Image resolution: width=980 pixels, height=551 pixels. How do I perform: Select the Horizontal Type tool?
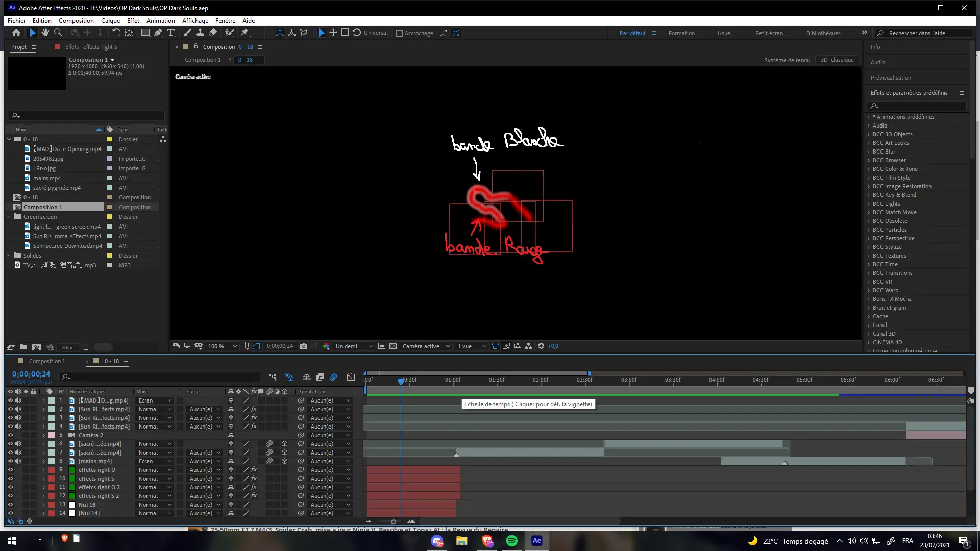[171, 33]
